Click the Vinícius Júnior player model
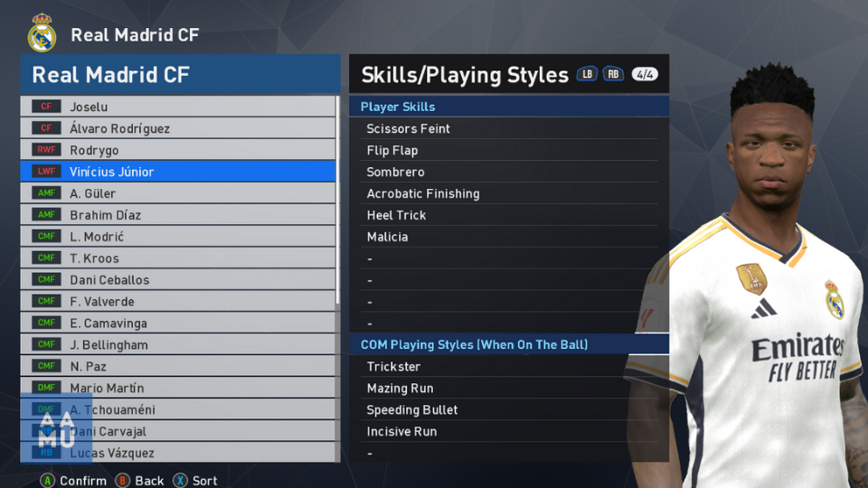The width and height of the screenshot is (868, 488). click(759, 277)
